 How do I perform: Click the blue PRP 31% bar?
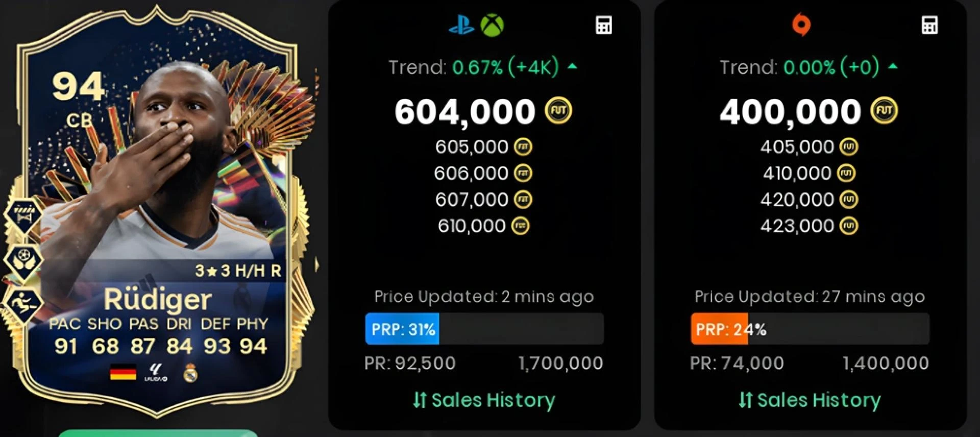tap(402, 329)
